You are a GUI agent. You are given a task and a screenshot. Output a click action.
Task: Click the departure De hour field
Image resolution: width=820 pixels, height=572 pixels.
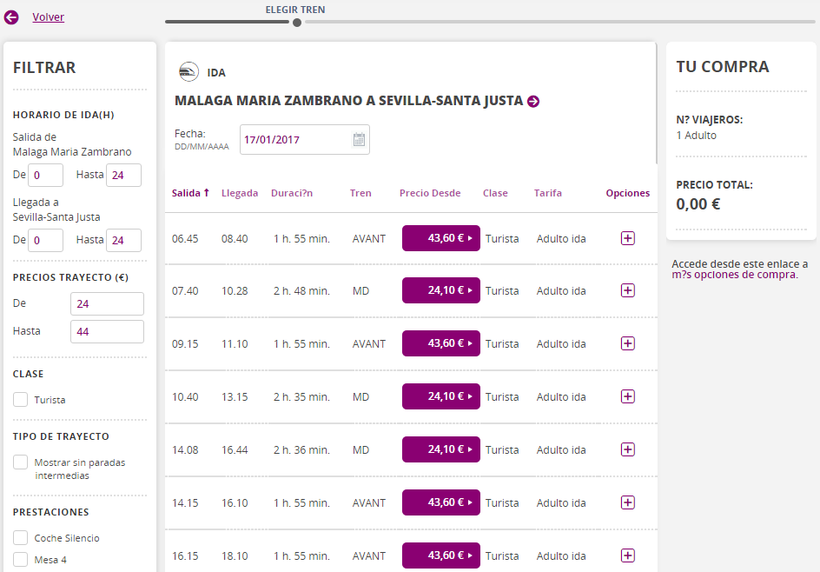point(45,175)
